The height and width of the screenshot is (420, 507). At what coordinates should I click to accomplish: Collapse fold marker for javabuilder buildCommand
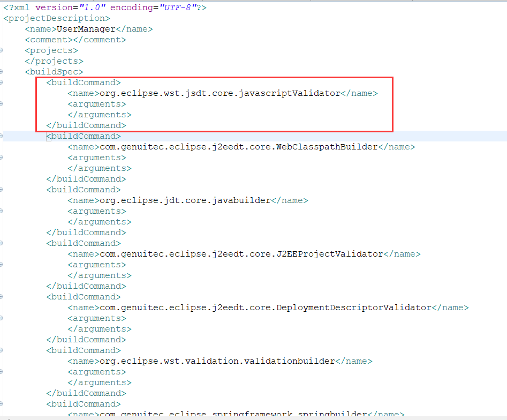coord(1,189)
